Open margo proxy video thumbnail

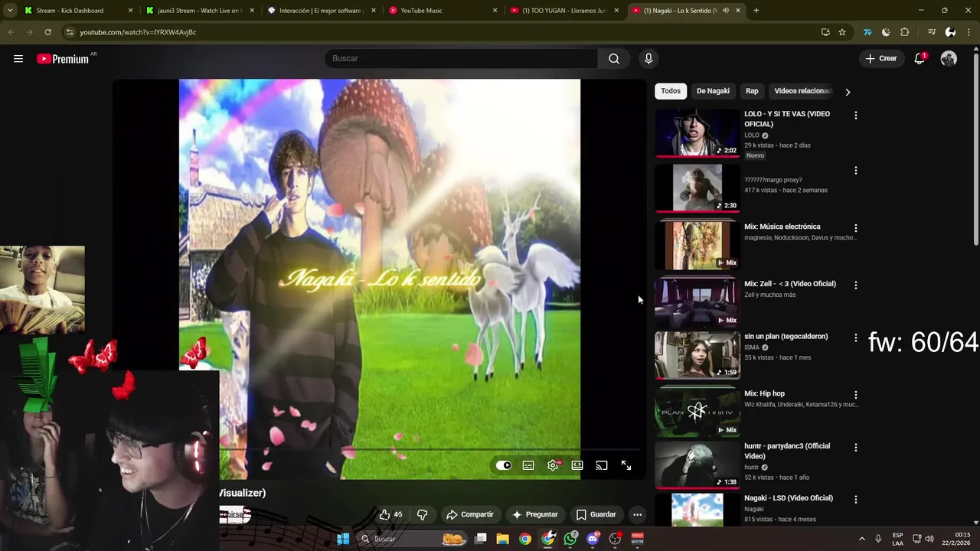click(697, 188)
